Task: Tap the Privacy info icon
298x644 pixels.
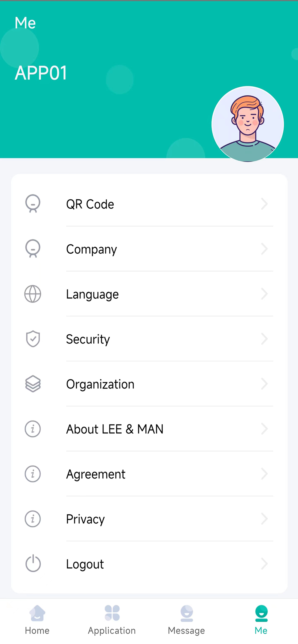Action: (33, 519)
